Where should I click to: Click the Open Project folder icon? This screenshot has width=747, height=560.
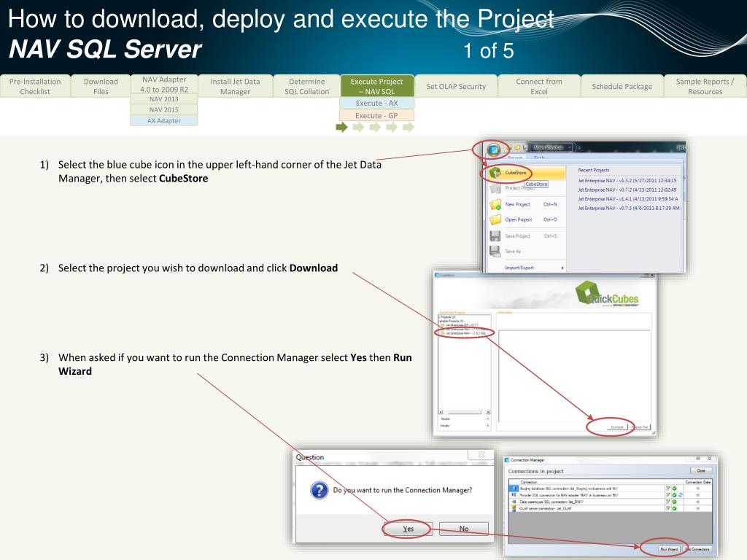pyautogui.click(x=495, y=220)
